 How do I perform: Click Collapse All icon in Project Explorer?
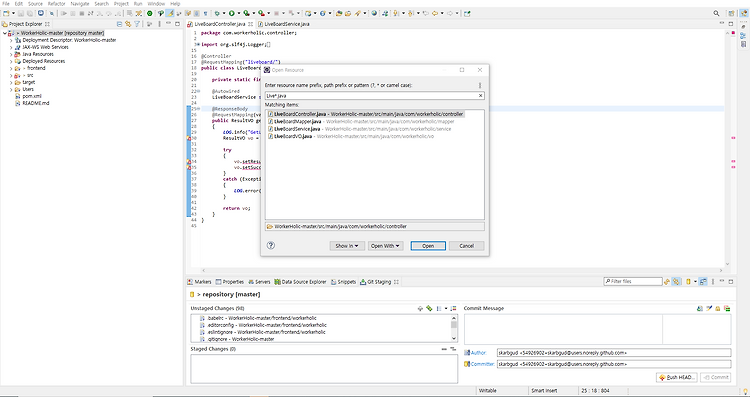120,23
